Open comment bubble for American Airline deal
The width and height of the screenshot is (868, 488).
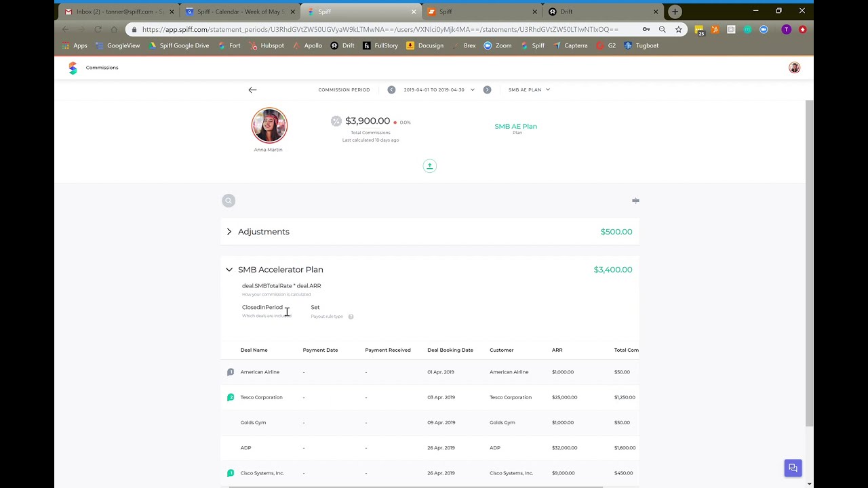tap(231, 372)
